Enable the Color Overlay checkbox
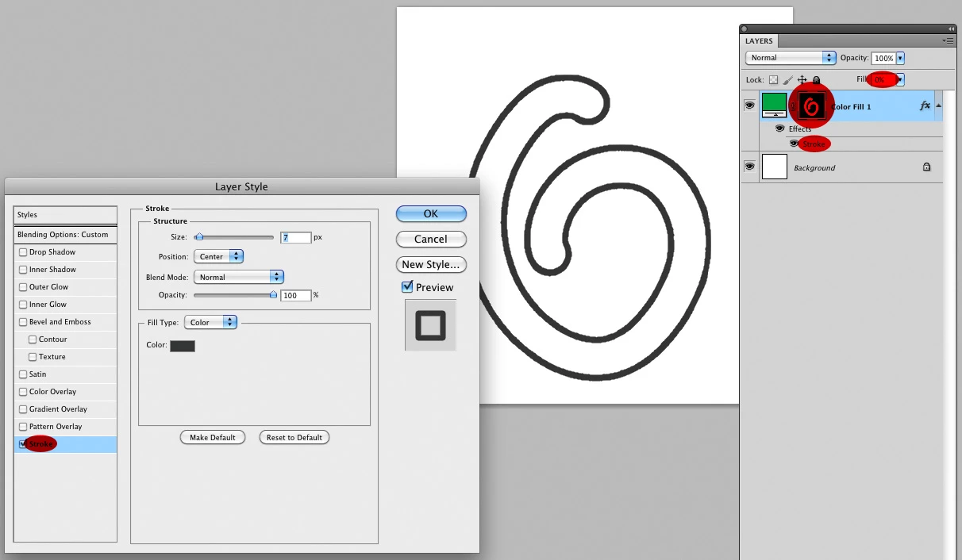Viewport: 962px width, 560px height. pos(23,392)
